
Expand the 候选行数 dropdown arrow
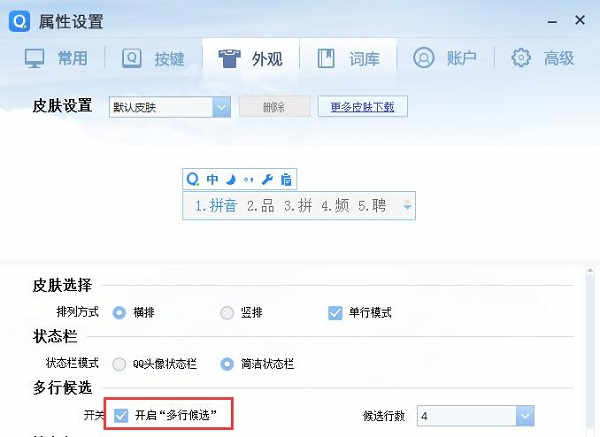(525, 416)
